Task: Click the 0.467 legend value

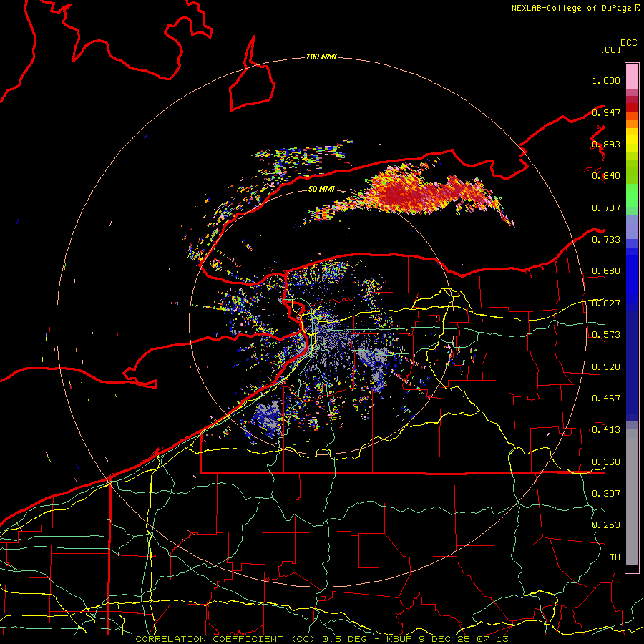Action: pos(606,399)
